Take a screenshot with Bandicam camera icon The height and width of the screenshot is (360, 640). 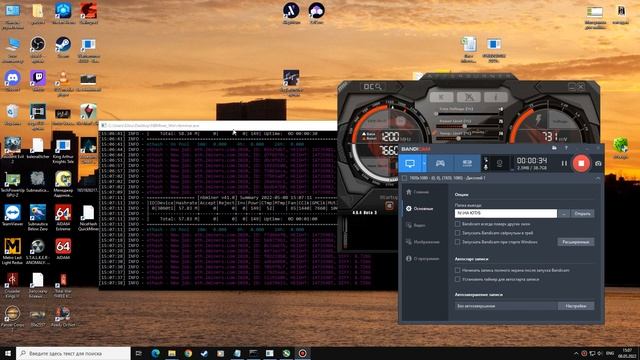[598, 163]
